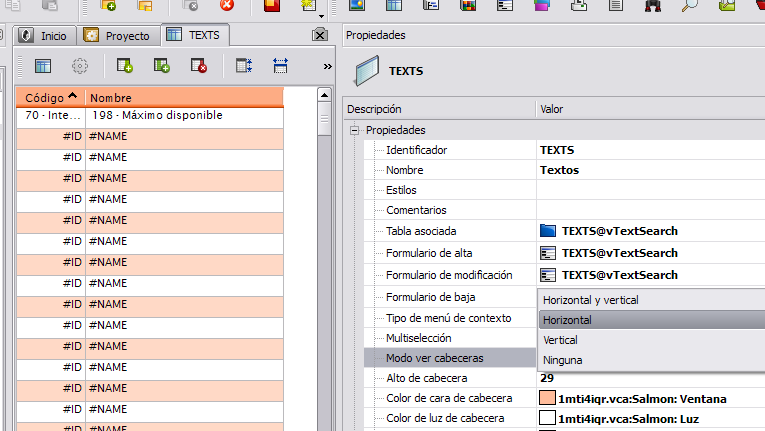
Task: Click the binoculars icon in top toolbar
Action: [x=653, y=6]
